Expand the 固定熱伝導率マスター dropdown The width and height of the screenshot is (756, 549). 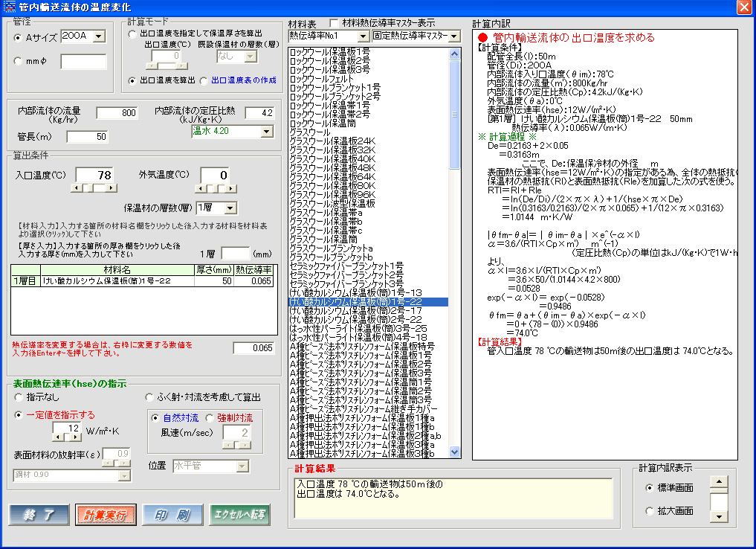point(454,36)
